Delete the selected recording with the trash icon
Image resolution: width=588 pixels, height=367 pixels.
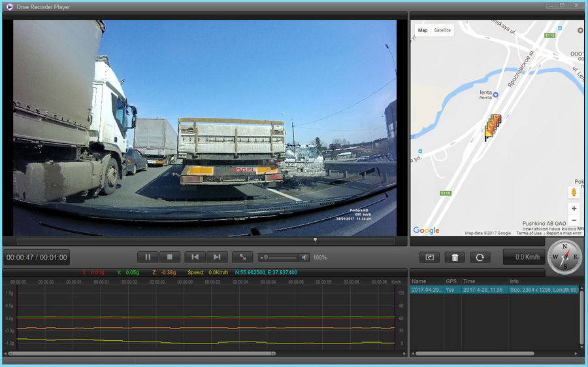click(x=455, y=257)
